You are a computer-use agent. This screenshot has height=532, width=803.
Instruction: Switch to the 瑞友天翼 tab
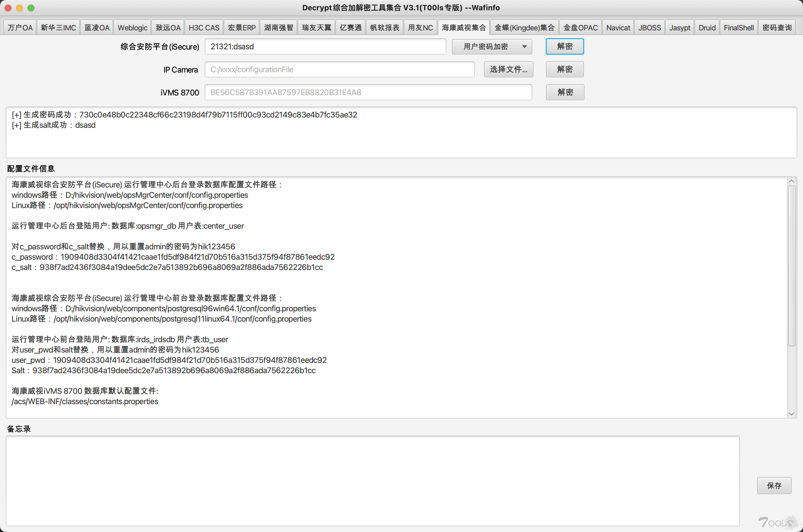pyautogui.click(x=316, y=28)
